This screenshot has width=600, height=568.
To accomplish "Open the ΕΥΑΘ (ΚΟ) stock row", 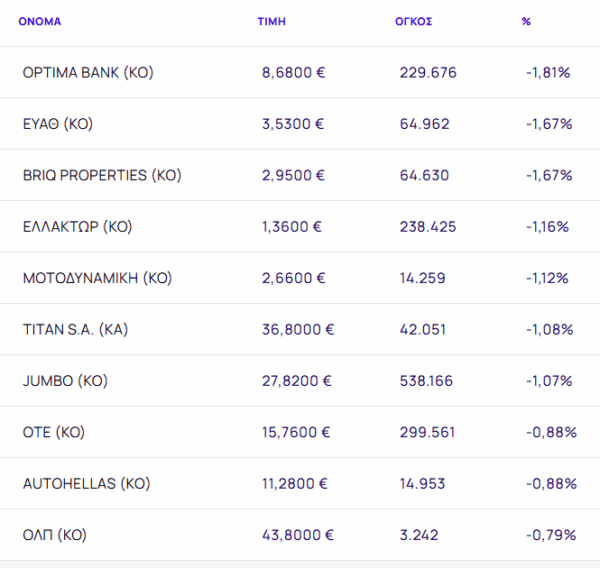I will tap(57, 124).
